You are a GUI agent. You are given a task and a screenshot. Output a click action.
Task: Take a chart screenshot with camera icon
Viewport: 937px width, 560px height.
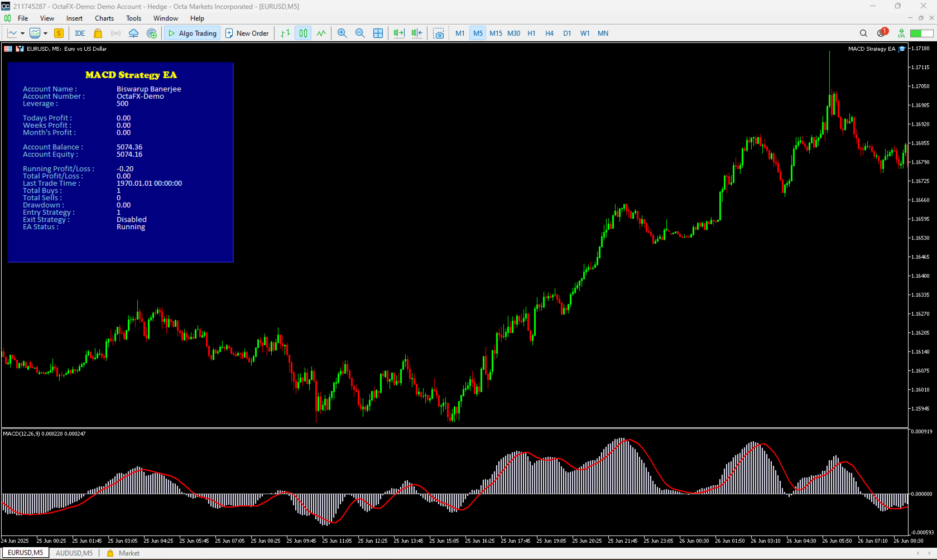439,33
